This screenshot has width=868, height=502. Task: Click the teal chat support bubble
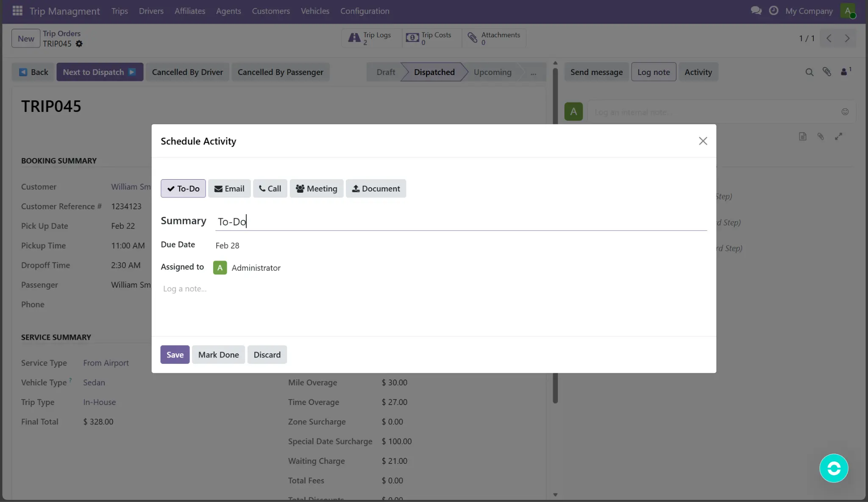tap(834, 468)
